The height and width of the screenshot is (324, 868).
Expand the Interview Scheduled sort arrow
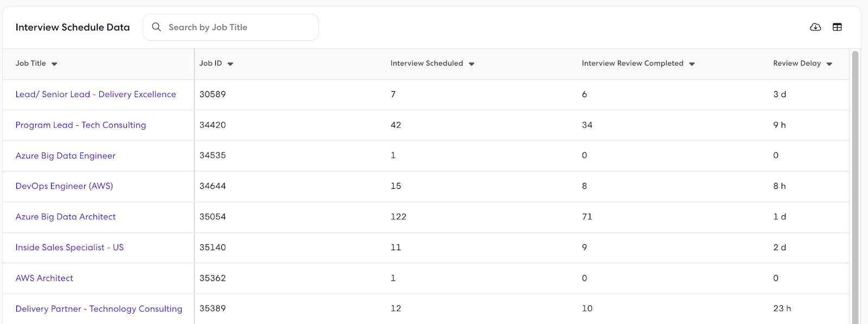pos(471,64)
